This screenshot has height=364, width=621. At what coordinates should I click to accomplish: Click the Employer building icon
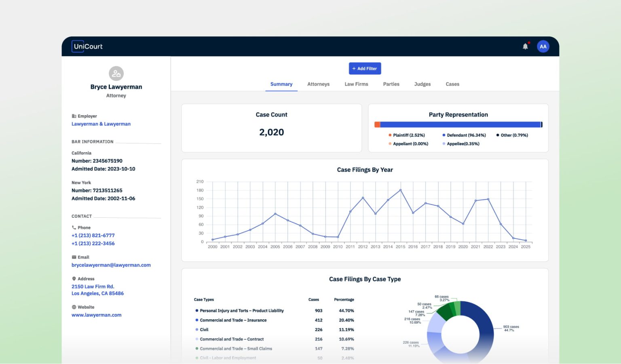click(x=74, y=116)
